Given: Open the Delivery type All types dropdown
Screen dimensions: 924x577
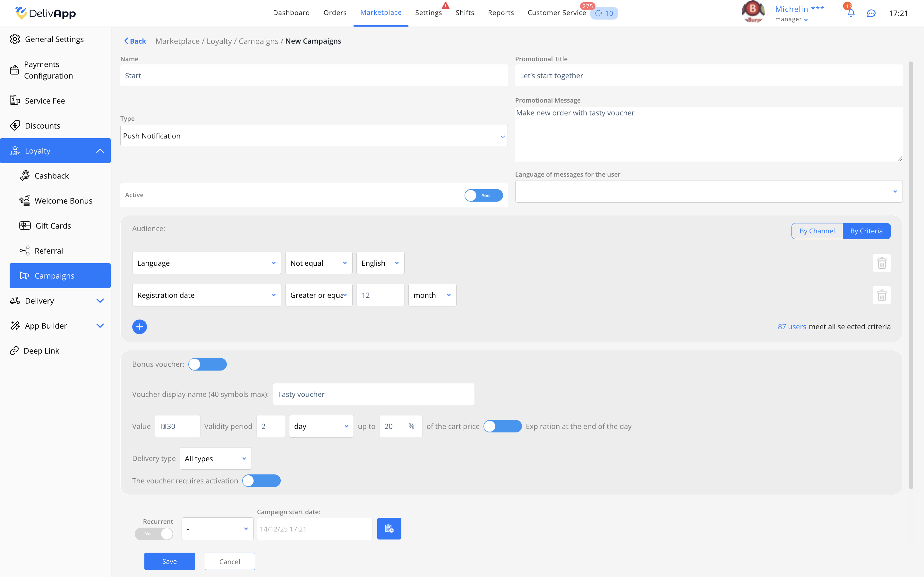Looking at the screenshot, I should (x=215, y=458).
